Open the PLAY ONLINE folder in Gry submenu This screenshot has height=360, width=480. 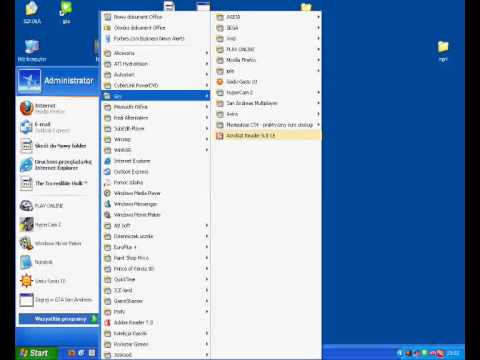pyautogui.click(x=267, y=49)
